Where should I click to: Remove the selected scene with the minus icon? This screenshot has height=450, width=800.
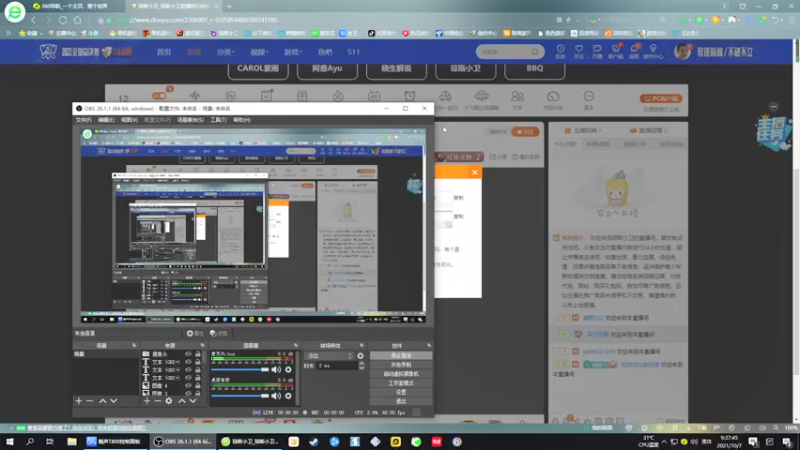click(90, 401)
